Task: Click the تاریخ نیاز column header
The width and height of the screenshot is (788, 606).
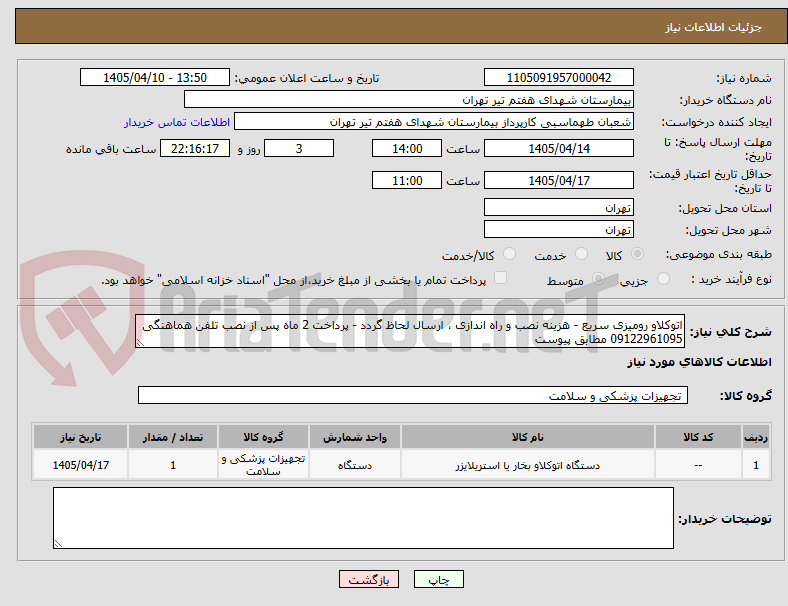Action: (x=80, y=437)
